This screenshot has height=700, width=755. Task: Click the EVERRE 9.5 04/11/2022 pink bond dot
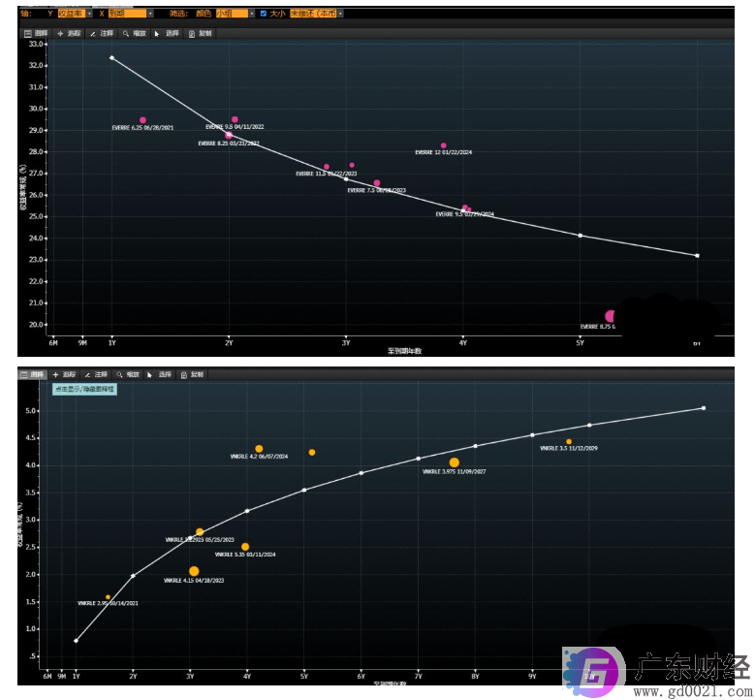click(235, 119)
